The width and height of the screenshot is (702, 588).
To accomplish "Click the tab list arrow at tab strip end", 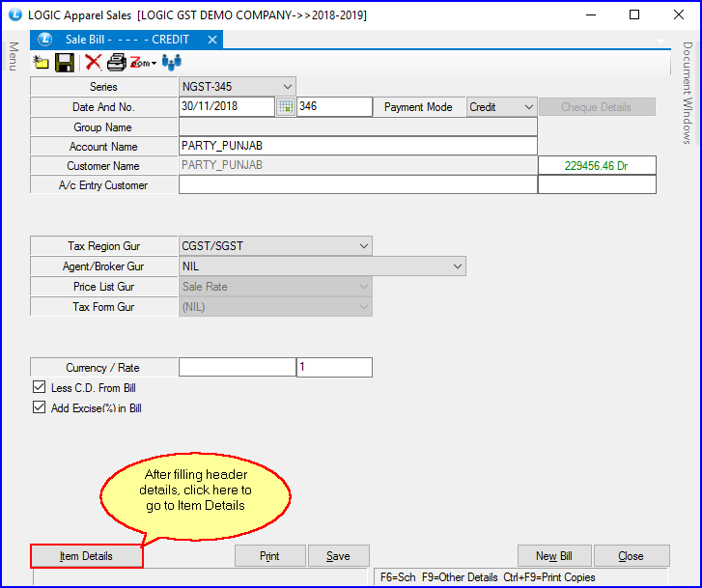I will pyautogui.click(x=660, y=42).
